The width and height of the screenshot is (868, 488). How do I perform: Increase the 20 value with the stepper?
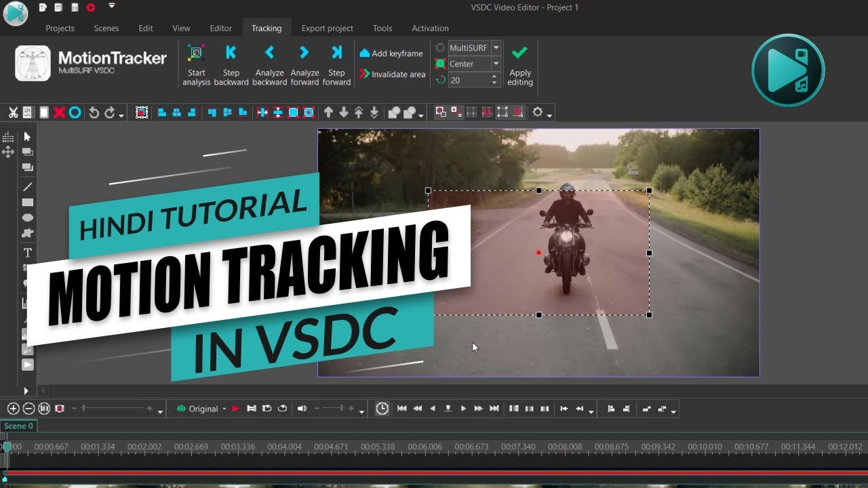(494, 77)
